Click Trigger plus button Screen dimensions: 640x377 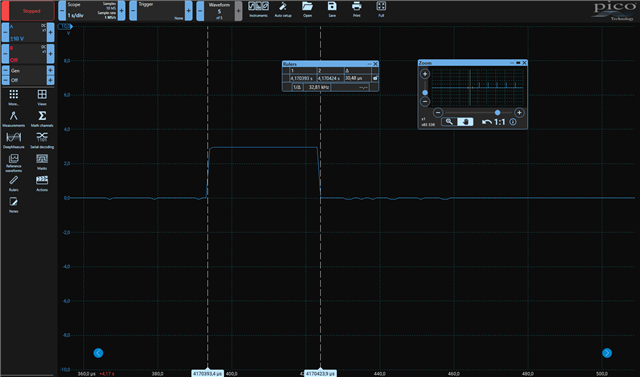[x=189, y=11]
